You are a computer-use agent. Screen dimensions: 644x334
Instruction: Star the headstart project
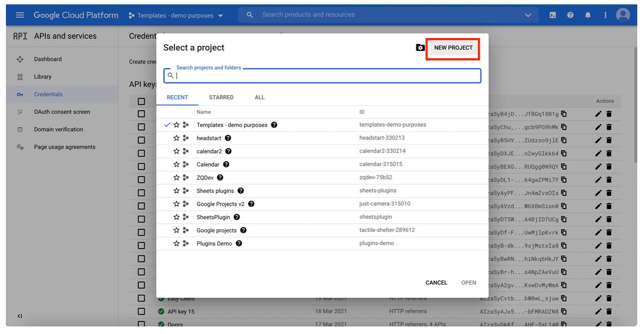tap(176, 138)
